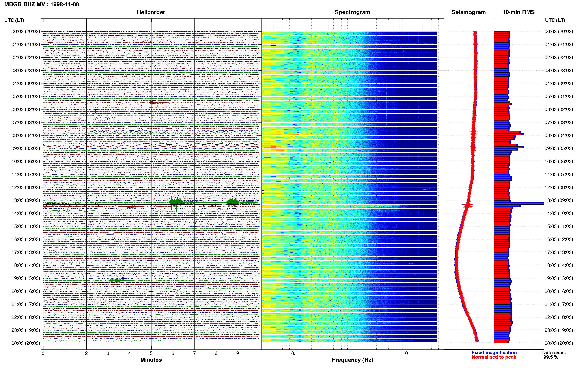Click the 08:03 (04:03) label beside the helicorder
Viewport: 588px width, 368px height.
pyautogui.click(x=26, y=135)
